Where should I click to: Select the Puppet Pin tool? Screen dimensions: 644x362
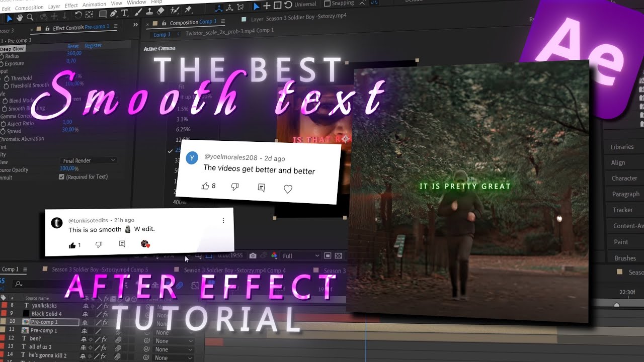pyautogui.click(x=188, y=9)
